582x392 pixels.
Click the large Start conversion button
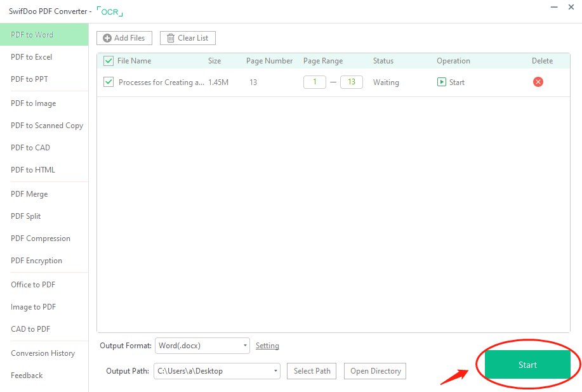click(527, 365)
